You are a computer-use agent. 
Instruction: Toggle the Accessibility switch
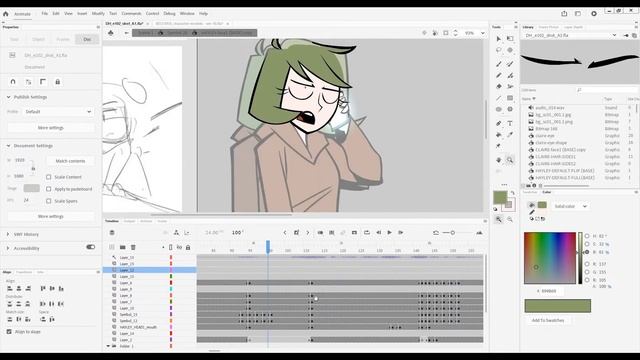91,247
